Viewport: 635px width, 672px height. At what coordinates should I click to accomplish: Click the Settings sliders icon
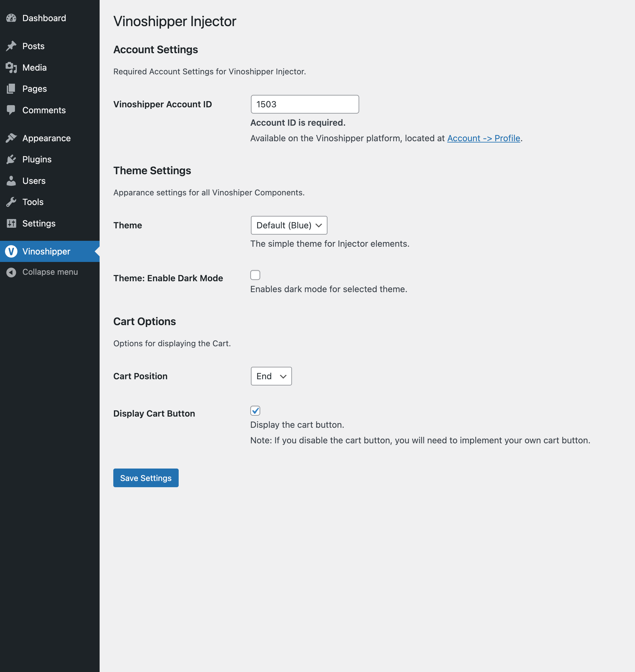click(x=11, y=223)
